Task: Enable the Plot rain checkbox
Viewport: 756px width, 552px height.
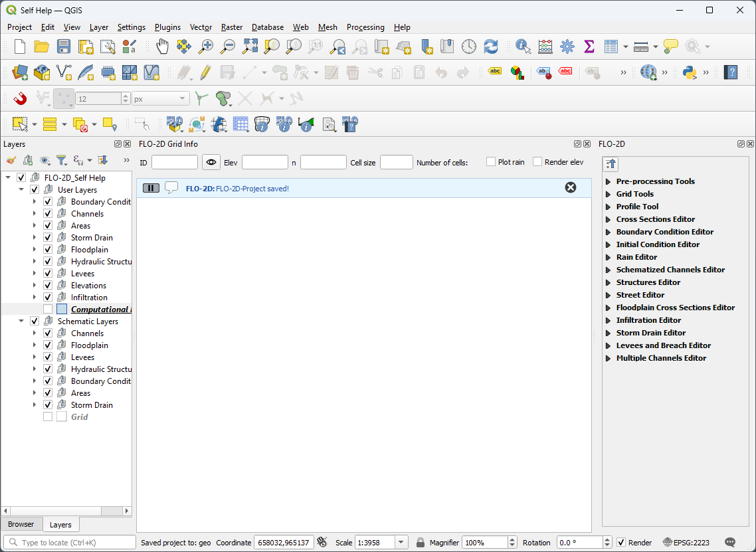Action: coord(491,162)
